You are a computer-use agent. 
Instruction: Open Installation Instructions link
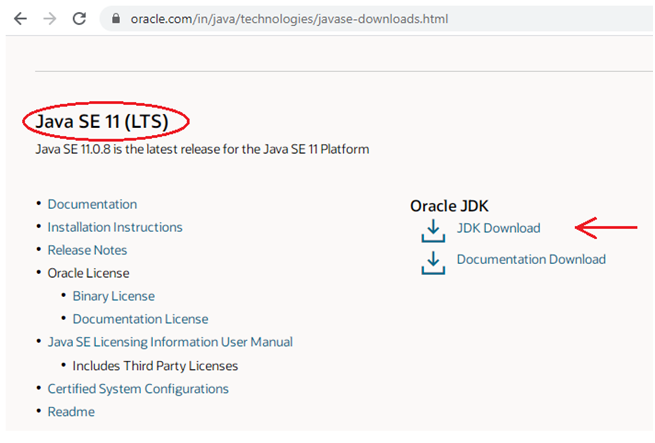coord(115,227)
